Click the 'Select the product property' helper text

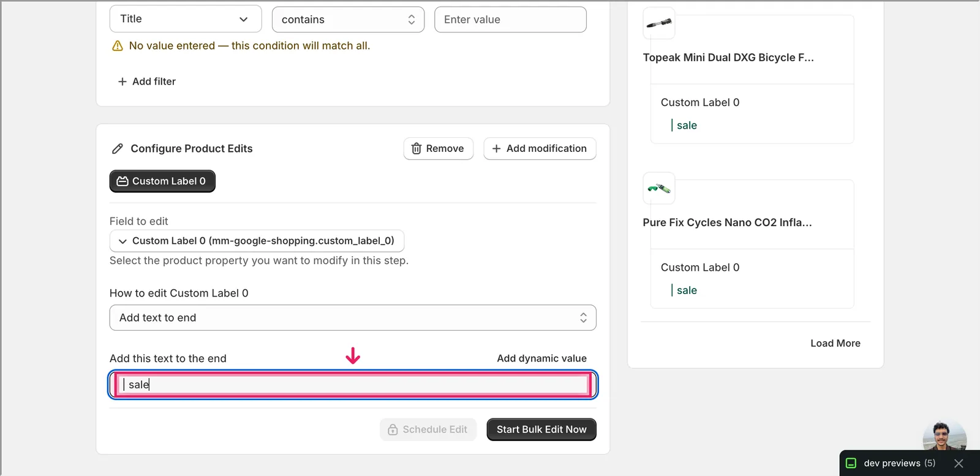(x=259, y=261)
